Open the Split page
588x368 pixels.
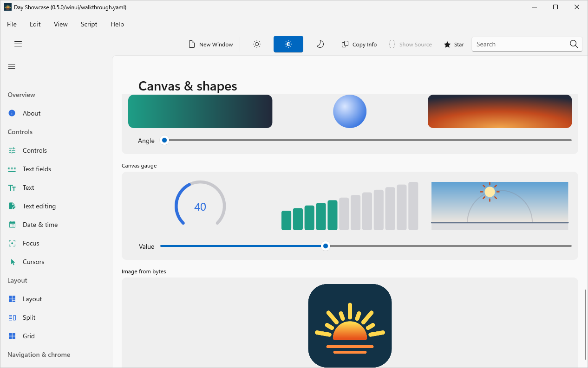pos(56,317)
